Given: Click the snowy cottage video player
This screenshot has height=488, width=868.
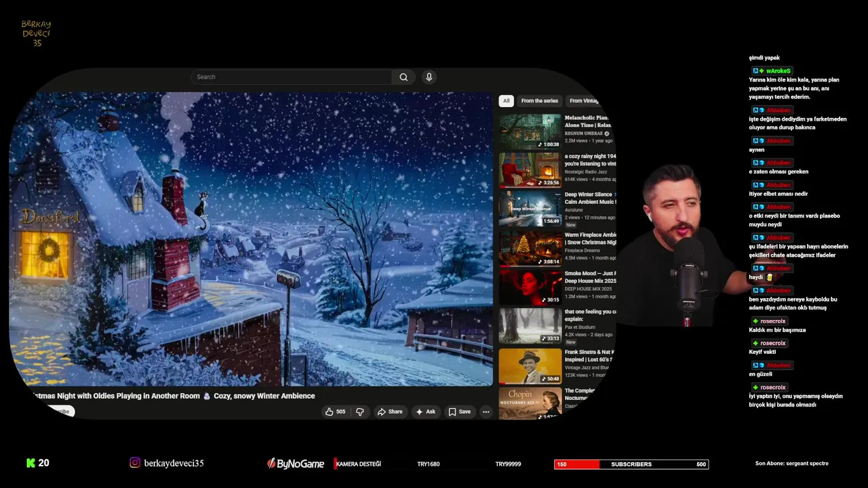Looking at the screenshot, I should pyautogui.click(x=251, y=239).
